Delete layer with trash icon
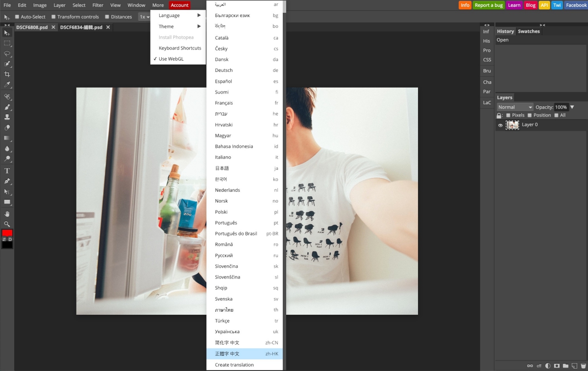This screenshot has width=588, height=371. 583,366
